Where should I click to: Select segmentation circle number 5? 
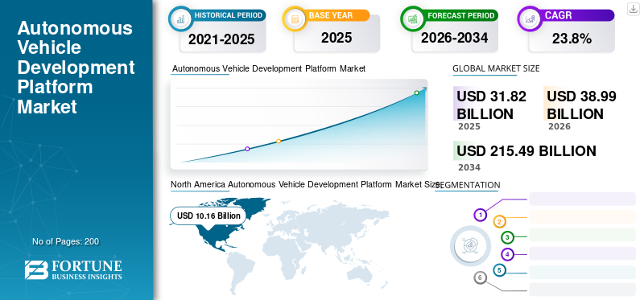(499, 270)
